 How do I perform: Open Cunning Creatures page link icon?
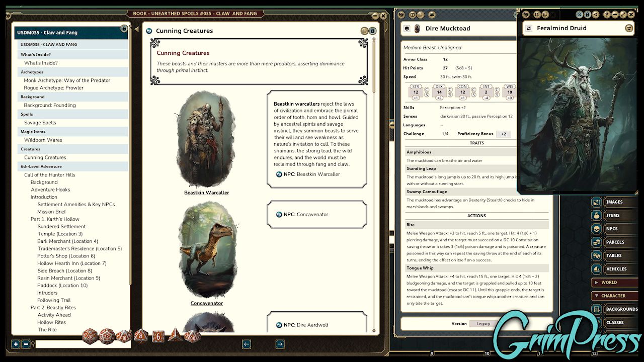point(149,31)
